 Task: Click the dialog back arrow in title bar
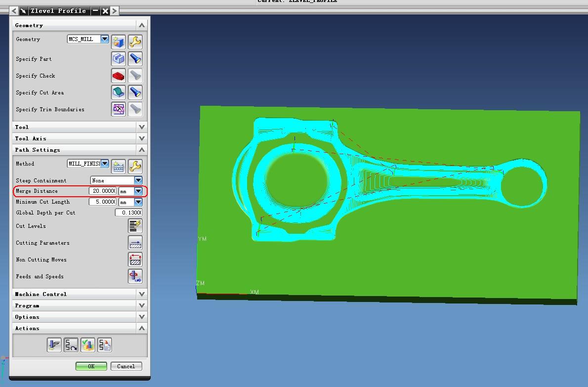(14, 11)
